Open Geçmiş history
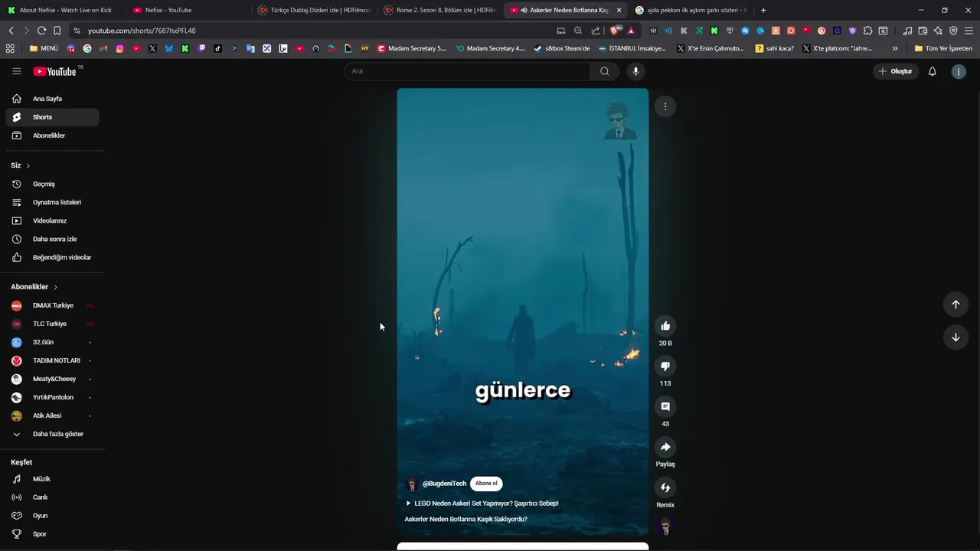 click(x=52, y=184)
